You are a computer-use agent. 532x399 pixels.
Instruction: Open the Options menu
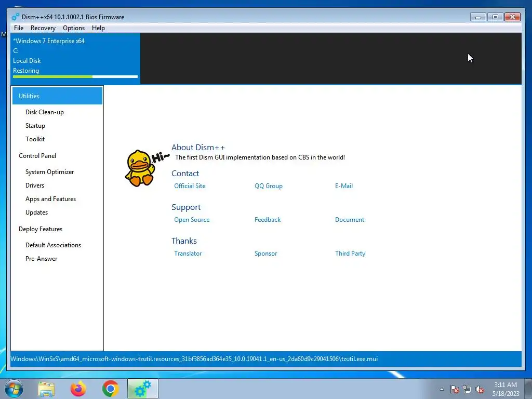click(x=74, y=28)
